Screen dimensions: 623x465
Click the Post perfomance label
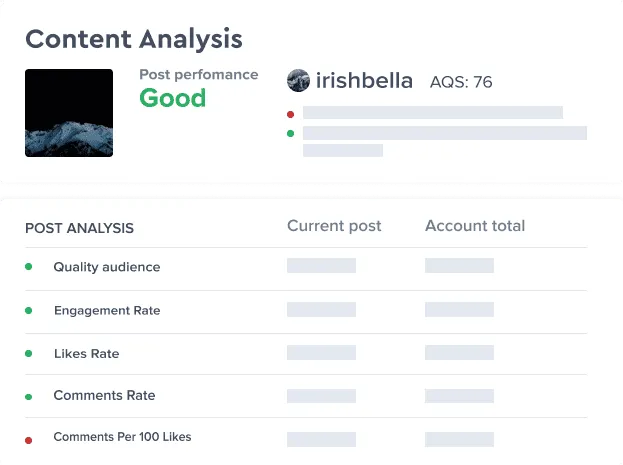pos(199,75)
